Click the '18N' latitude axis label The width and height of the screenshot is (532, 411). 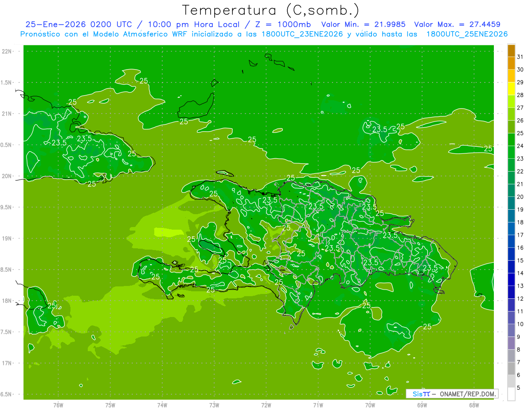click(x=8, y=301)
